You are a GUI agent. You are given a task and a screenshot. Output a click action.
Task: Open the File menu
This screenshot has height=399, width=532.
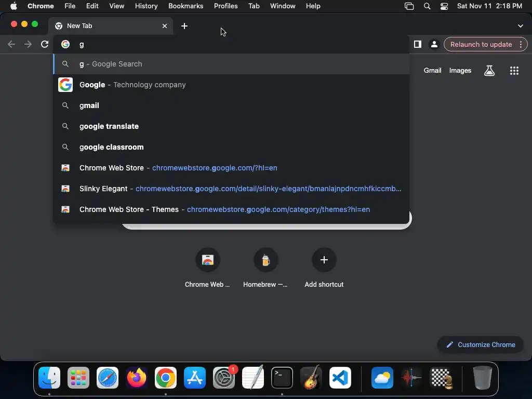70,6
